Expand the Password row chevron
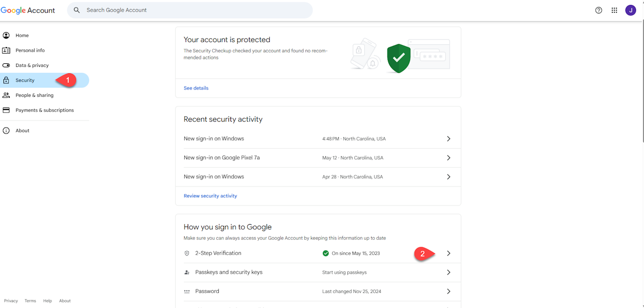 click(x=448, y=291)
